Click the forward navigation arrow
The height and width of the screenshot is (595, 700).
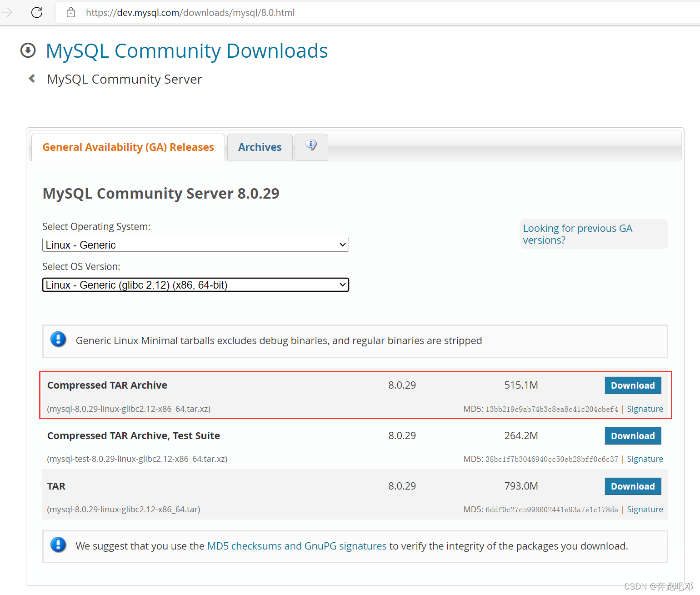coord(7,12)
